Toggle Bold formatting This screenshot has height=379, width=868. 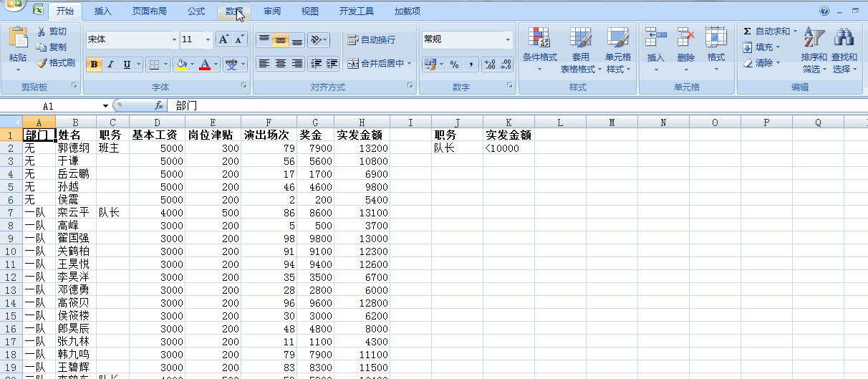point(95,64)
